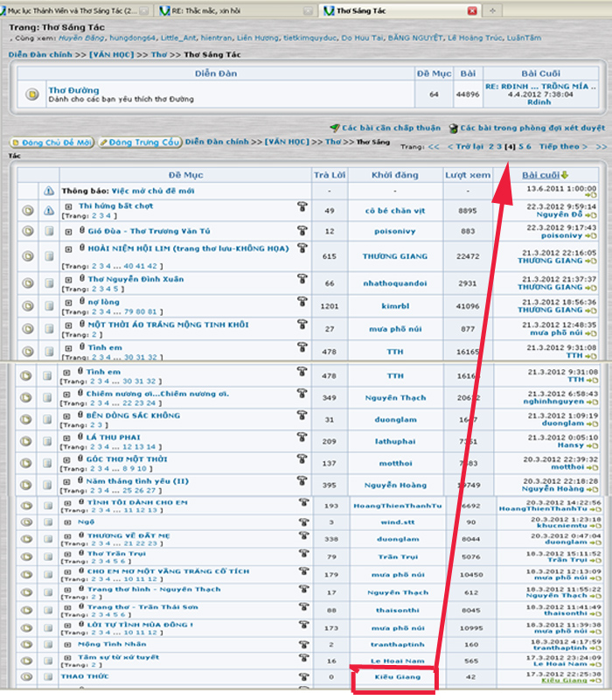Image resolution: width=612 pixels, height=700 pixels.
Task: Open 'Các bài cần chấp thuận' link
Action: (x=391, y=128)
